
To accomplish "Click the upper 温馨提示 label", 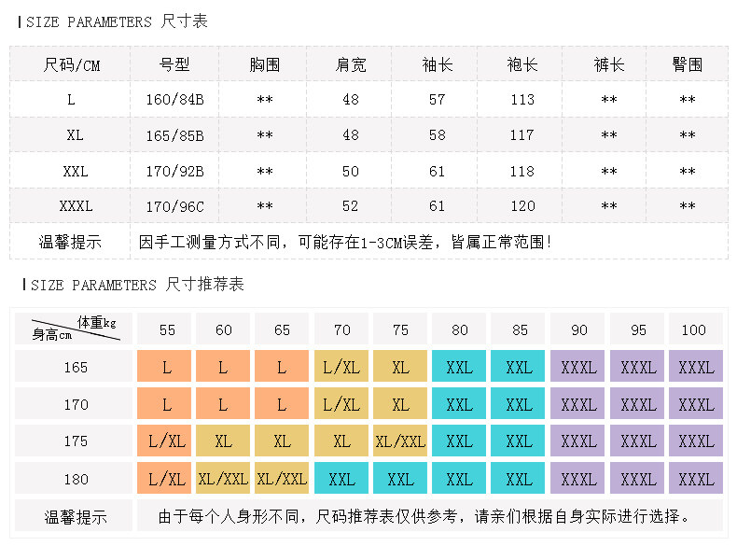I will 70,242.
